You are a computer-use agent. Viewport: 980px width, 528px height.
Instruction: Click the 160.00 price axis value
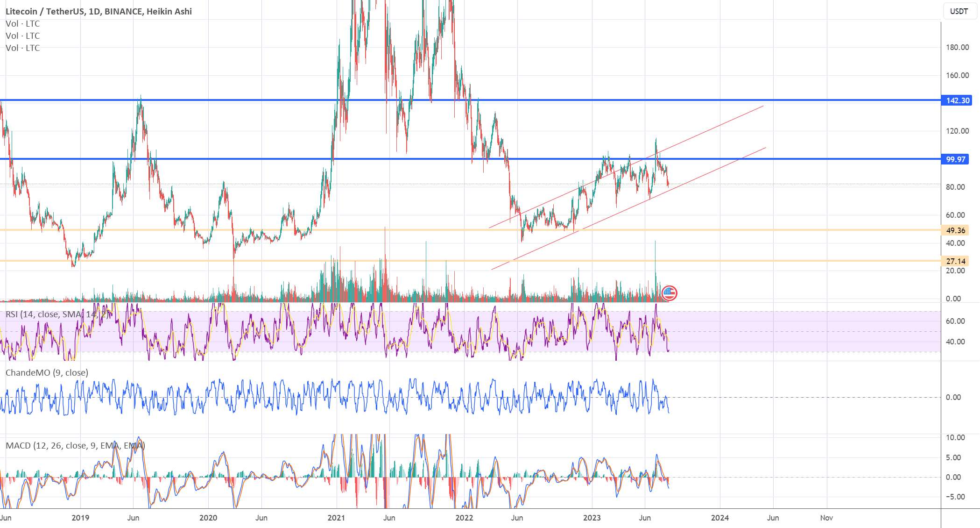(957, 75)
